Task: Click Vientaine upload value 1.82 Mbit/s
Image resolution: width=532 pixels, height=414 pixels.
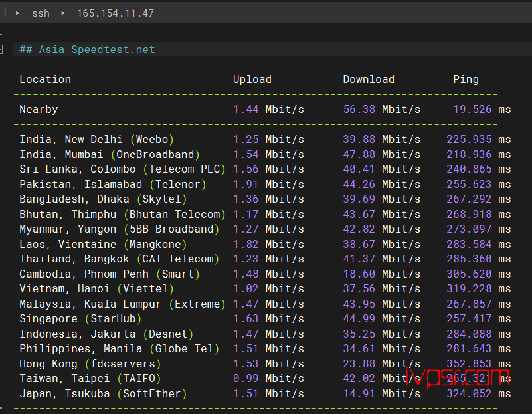Action: coord(268,244)
